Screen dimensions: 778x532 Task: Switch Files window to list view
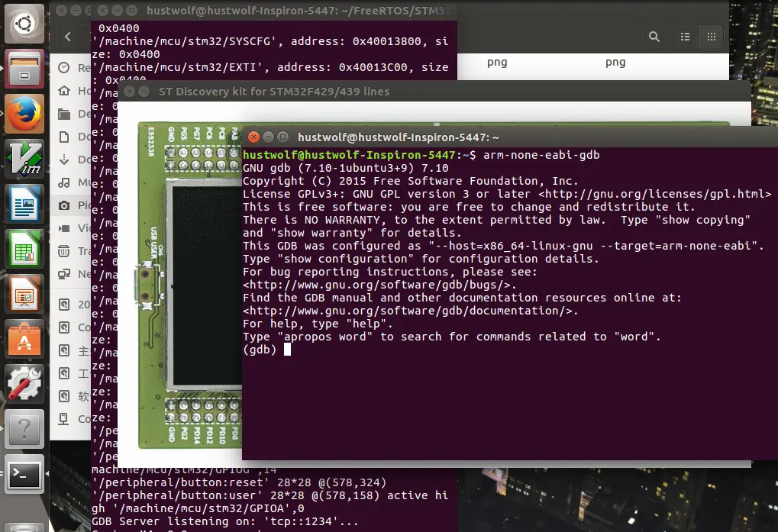[x=685, y=37]
